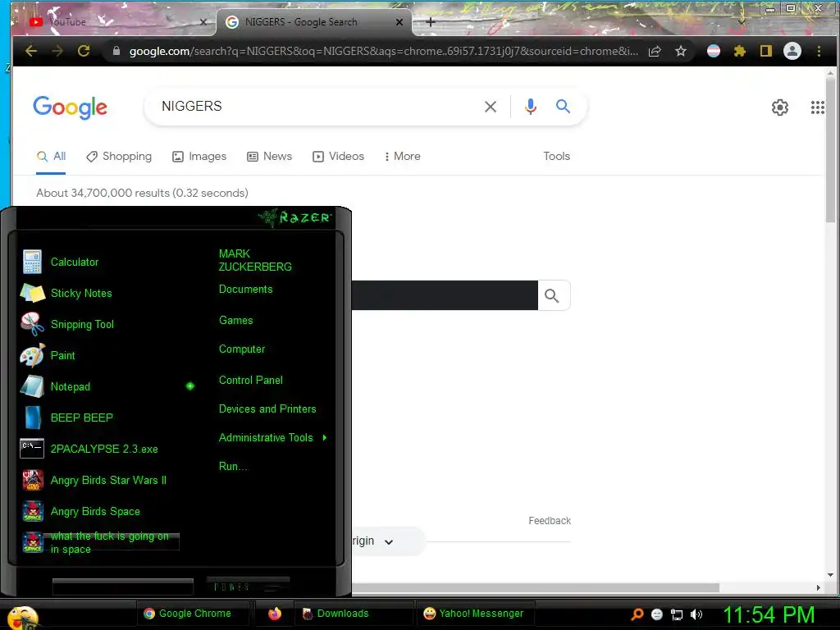840x630 pixels.
Task: Switch to Yahoo! Messenger on the taskbar
Action: click(x=474, y=614)
